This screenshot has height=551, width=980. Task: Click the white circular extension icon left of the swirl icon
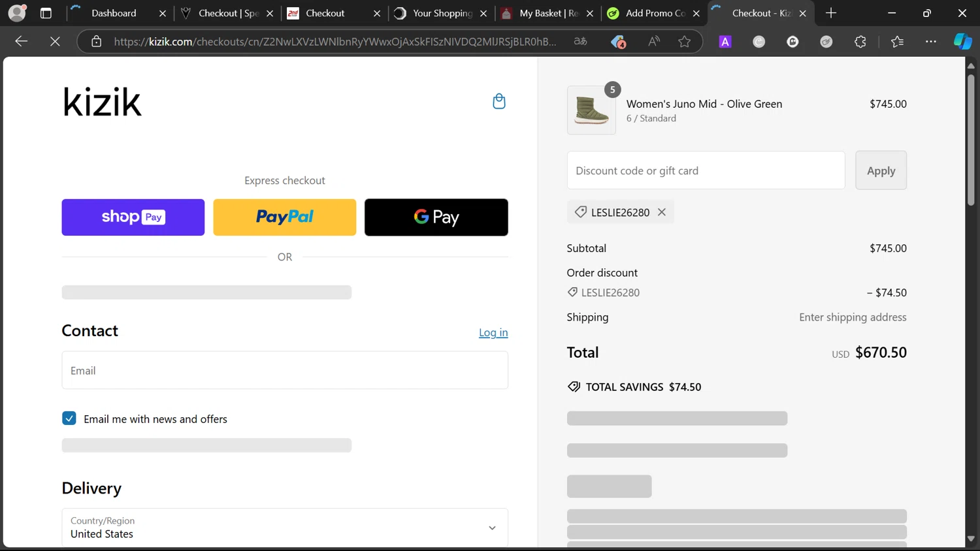pos(792,41)
